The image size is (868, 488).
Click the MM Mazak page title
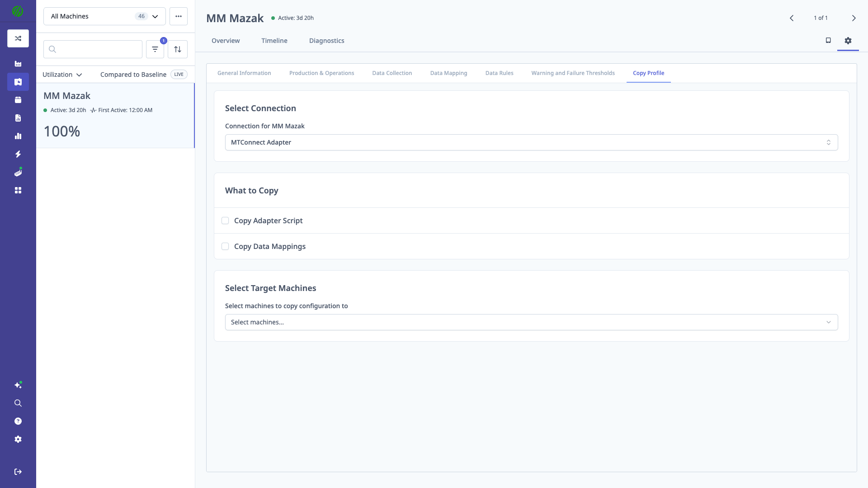[x=235, y=18]
